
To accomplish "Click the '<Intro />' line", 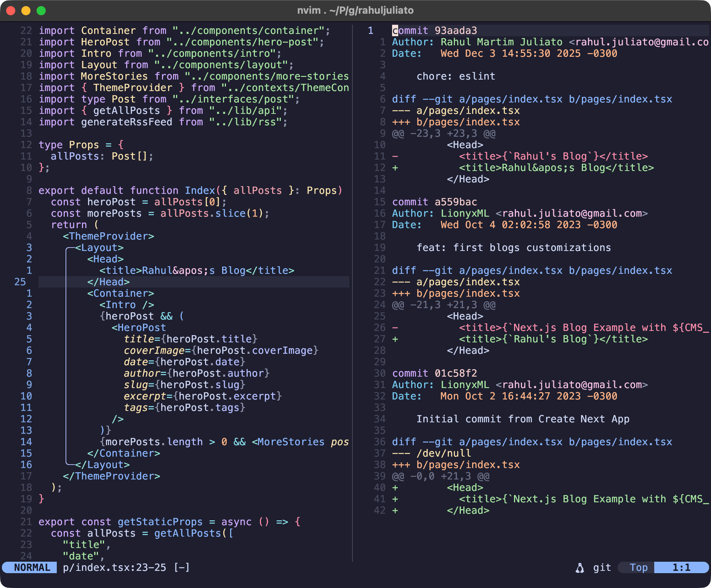I will tap(127, 305).
